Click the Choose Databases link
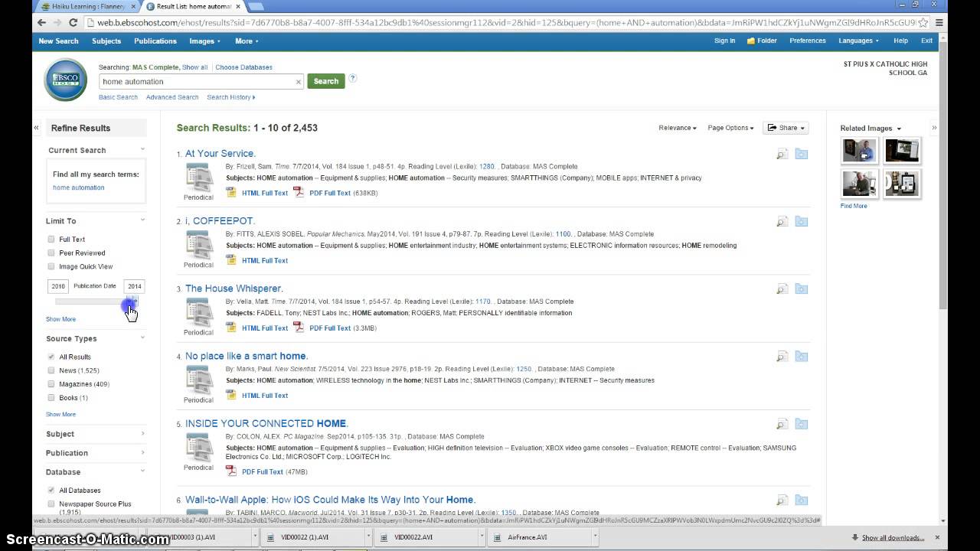The width and height of the screenshot is (980, 551). (x=244, y=67)
